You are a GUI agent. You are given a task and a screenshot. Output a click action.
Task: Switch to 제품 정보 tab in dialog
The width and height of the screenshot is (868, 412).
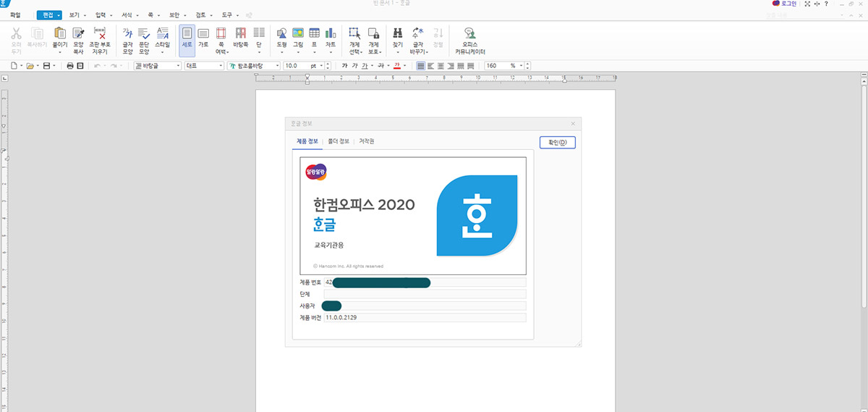tap(307, 141)
